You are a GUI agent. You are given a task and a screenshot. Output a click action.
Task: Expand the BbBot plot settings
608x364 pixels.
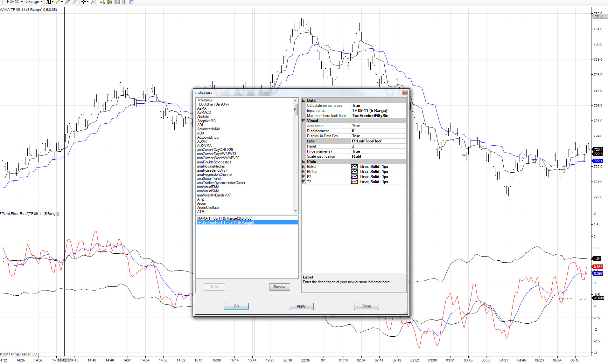(304, 167)
